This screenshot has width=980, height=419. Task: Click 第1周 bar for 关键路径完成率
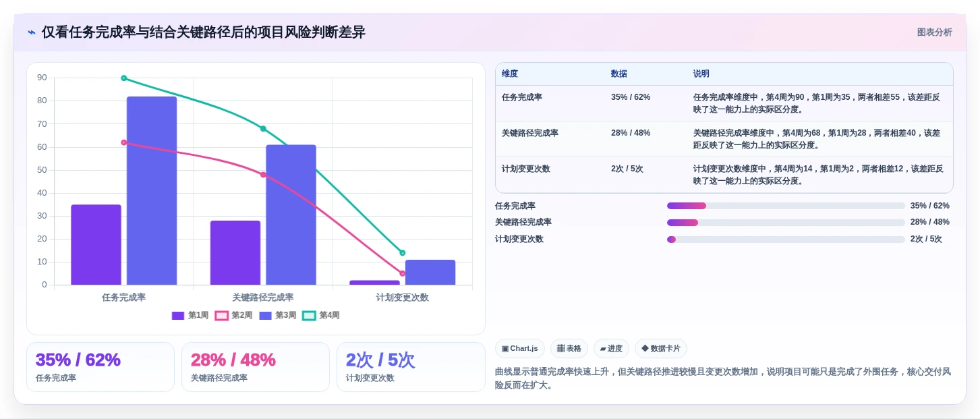click(235, 253)
